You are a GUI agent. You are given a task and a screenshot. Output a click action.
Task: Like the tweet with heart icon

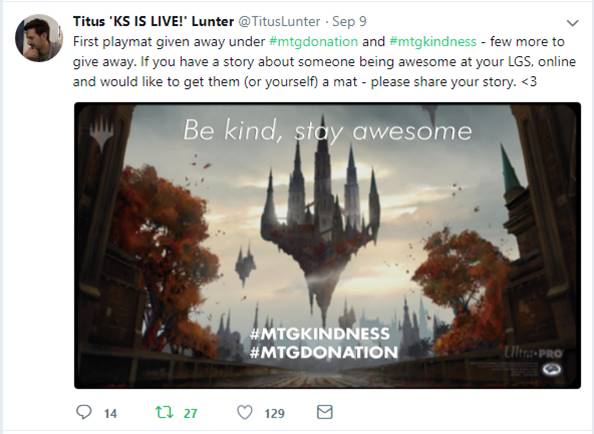pos(245,412)
